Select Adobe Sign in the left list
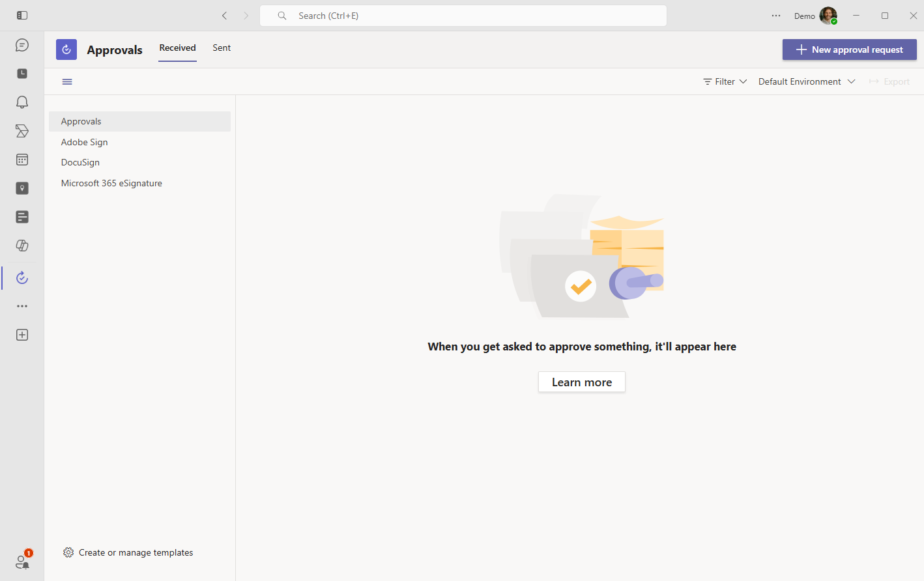Image resolution: width=924 pixels, height=581 pixels. 139,142
